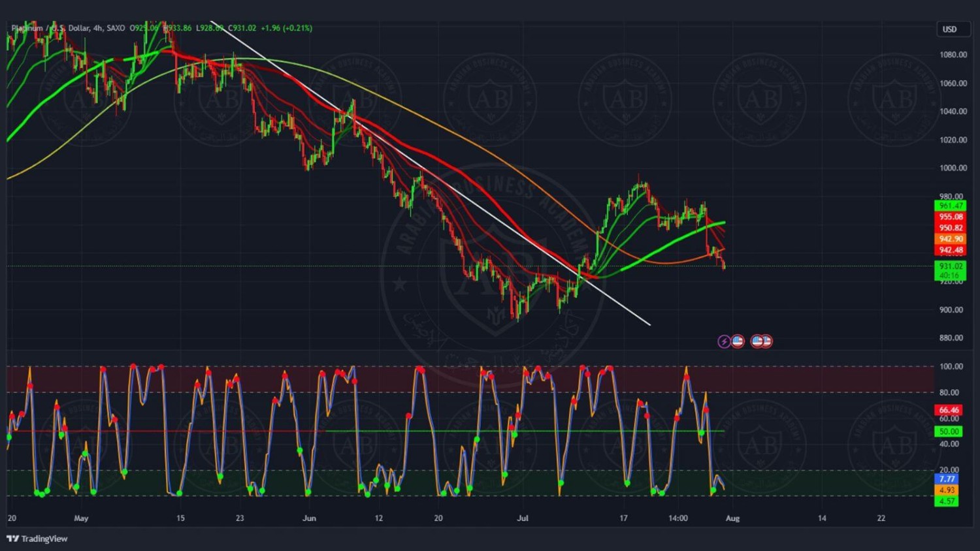The width and height of the screenshot is (980, 551).
Task: Click the May label on the time axis
Action: pyautogui.click(x=81, y=518)
